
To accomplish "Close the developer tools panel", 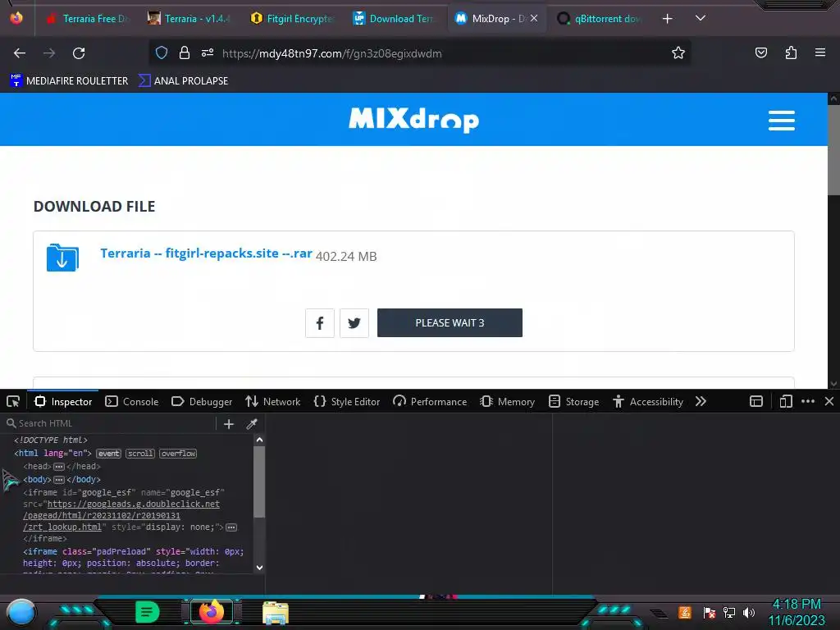I will (829, 401).
